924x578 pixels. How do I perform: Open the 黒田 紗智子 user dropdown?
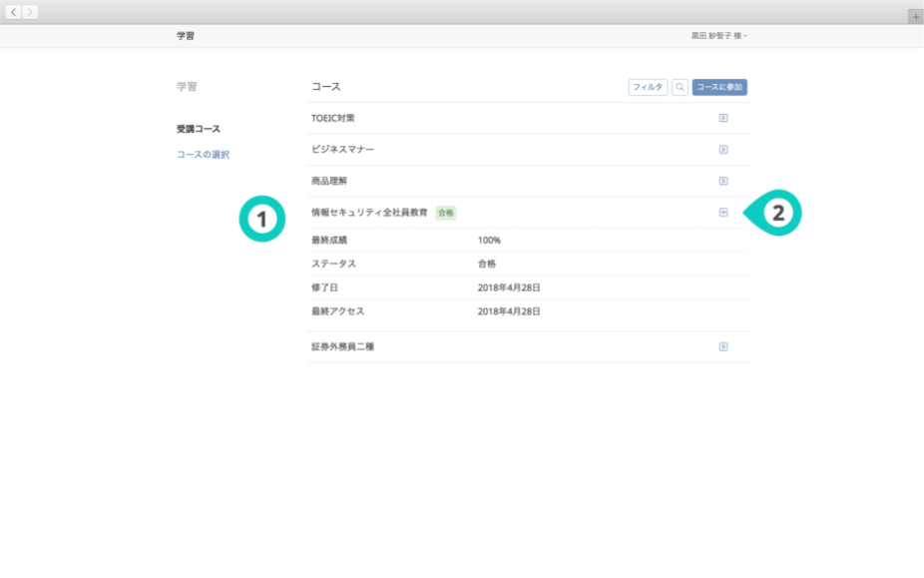[718, 36]
